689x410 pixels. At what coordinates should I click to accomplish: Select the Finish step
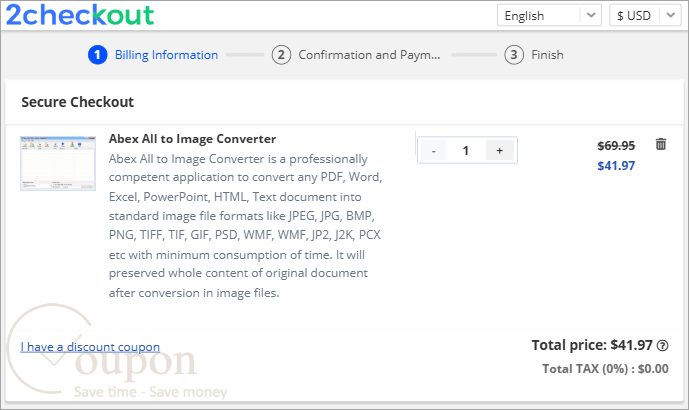(x=547, y=55)
